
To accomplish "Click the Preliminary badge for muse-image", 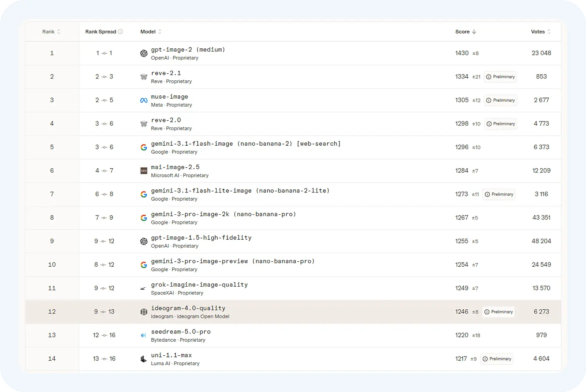I will (x=500, y=100).
